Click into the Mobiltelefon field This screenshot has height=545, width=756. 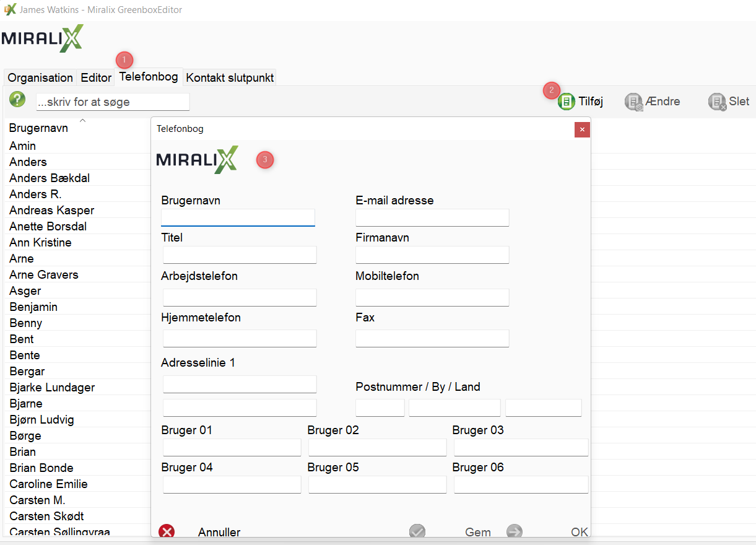point(432,297)
